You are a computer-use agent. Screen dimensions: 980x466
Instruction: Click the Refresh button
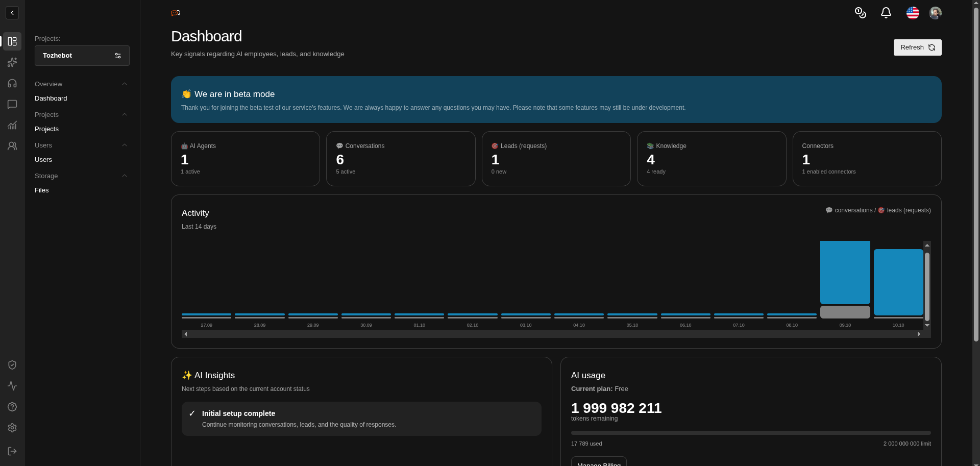point(917,47)
